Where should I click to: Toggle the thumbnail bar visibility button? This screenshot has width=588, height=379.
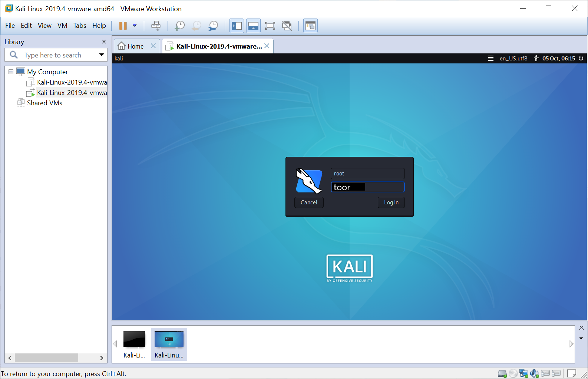(253, 26)
